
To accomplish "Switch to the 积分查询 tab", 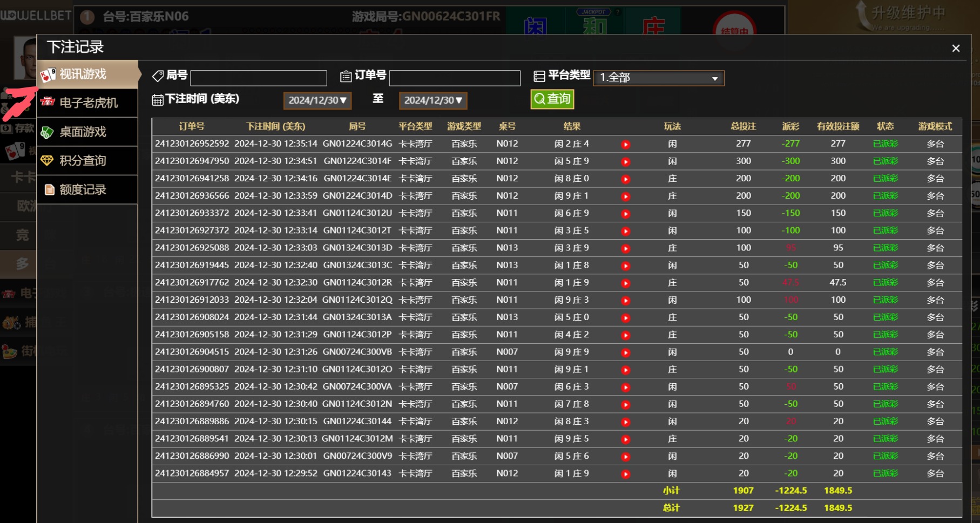I will tap(83, 161).
